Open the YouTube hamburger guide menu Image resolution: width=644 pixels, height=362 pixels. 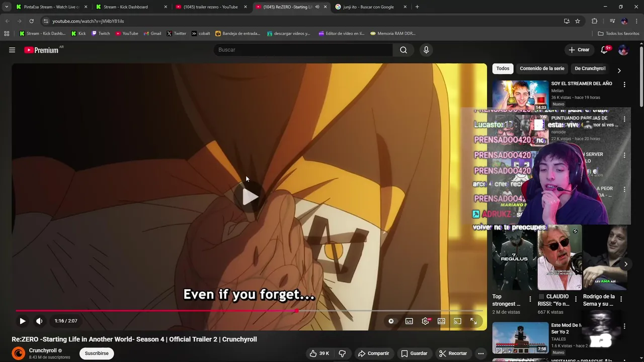12,50
